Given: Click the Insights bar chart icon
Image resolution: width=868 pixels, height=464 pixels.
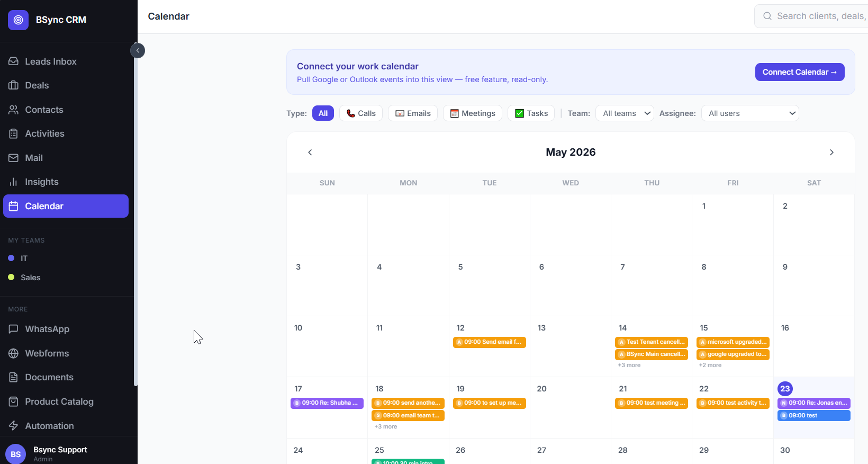Looking at the screenshot, I should pyautogui.click(x=14, y=182).
